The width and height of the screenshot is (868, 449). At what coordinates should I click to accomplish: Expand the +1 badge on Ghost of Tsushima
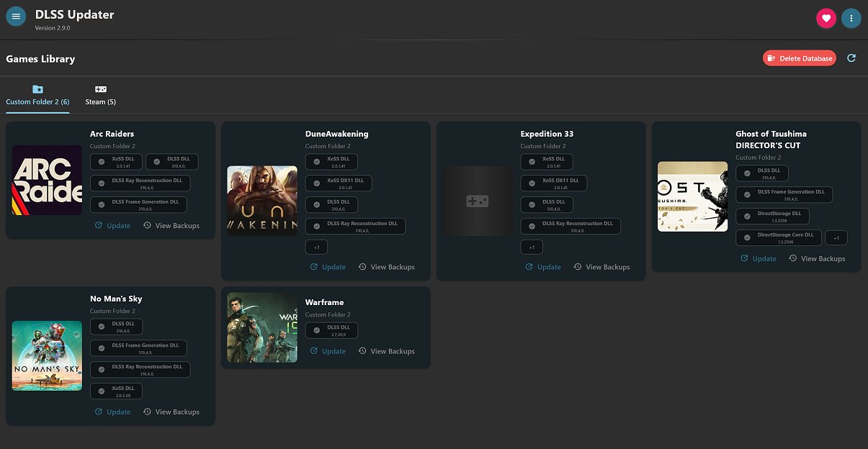[836, 237]
